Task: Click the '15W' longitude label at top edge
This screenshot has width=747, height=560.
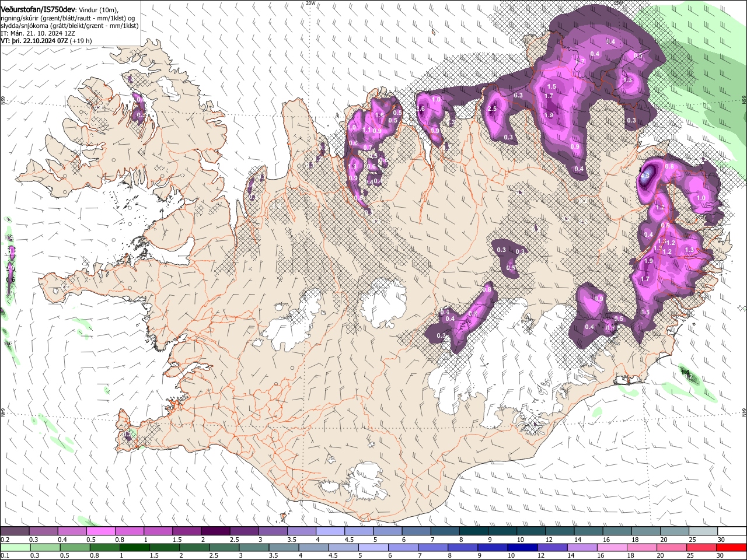Action: coord(619,3)
